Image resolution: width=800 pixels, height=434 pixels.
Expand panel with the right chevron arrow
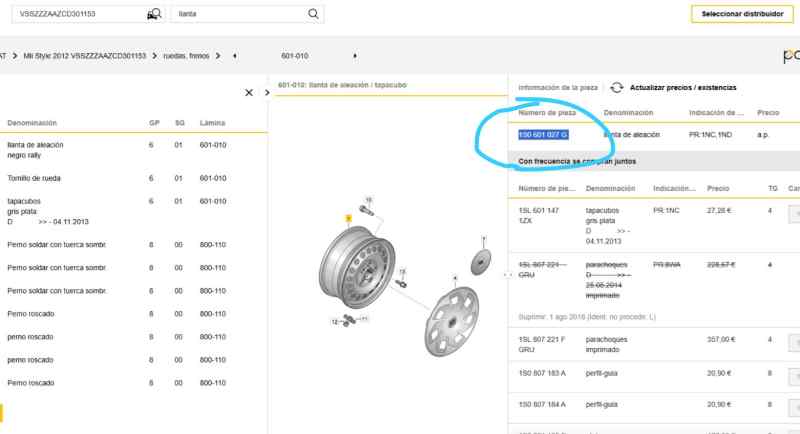pyautogui.click(x=268, y=93)
